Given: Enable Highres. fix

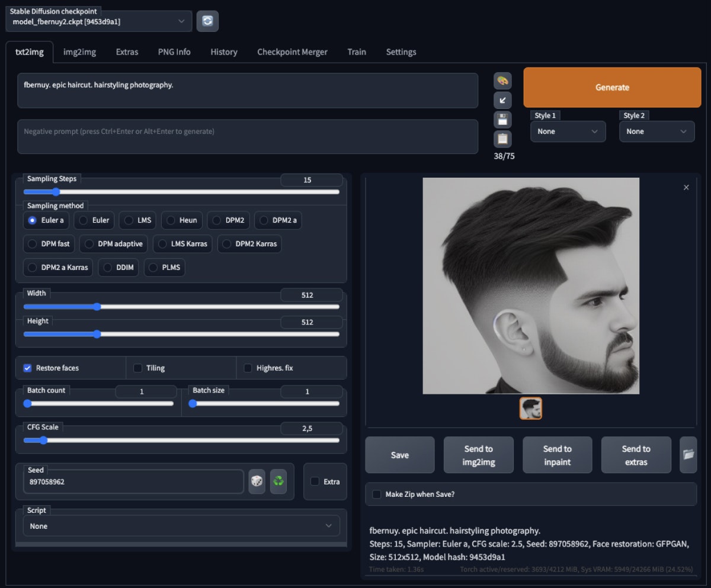Looking at the screenshot, I should 248,368.
